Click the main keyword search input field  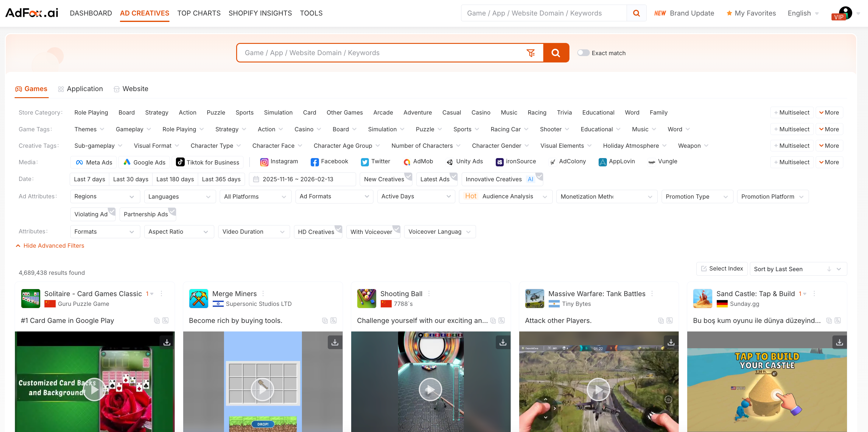pos(381,53)
